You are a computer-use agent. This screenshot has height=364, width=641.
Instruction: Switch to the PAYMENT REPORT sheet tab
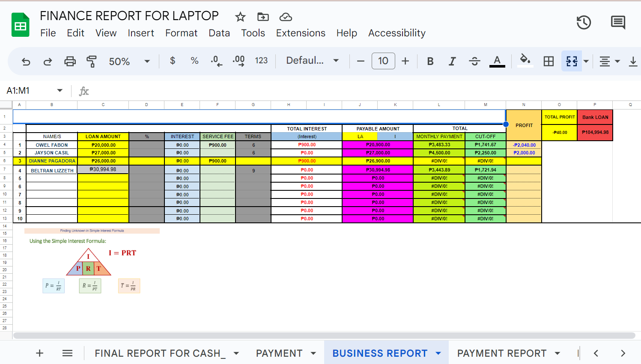502,353
